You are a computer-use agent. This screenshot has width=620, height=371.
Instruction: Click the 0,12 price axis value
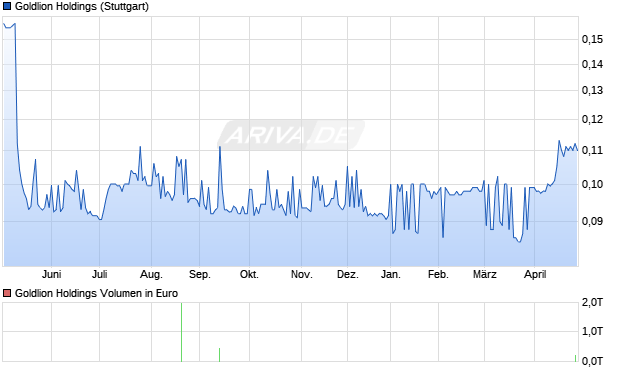(592, 119)
